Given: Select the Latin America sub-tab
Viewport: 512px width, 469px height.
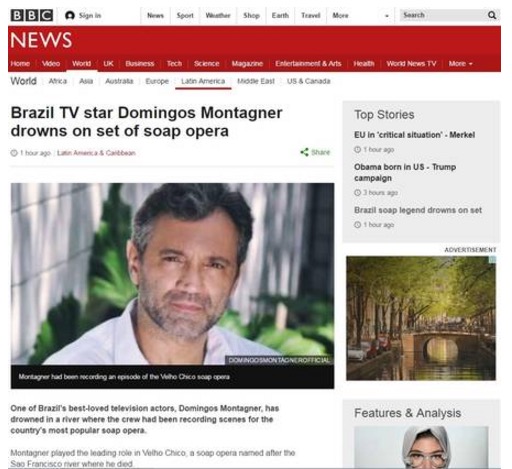Looking at the screenshot, I should pyautogui.click(x=203, y=81).
